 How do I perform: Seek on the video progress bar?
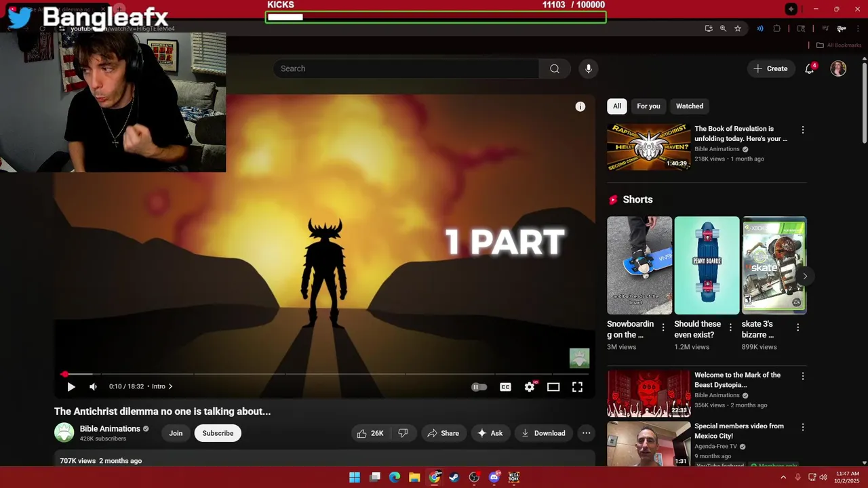pos(325,374)
